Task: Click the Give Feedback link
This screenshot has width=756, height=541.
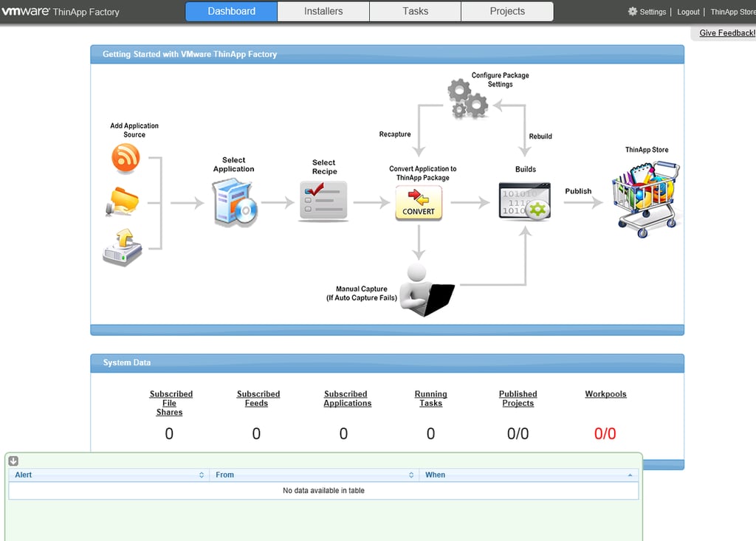Action: [727, 32]
